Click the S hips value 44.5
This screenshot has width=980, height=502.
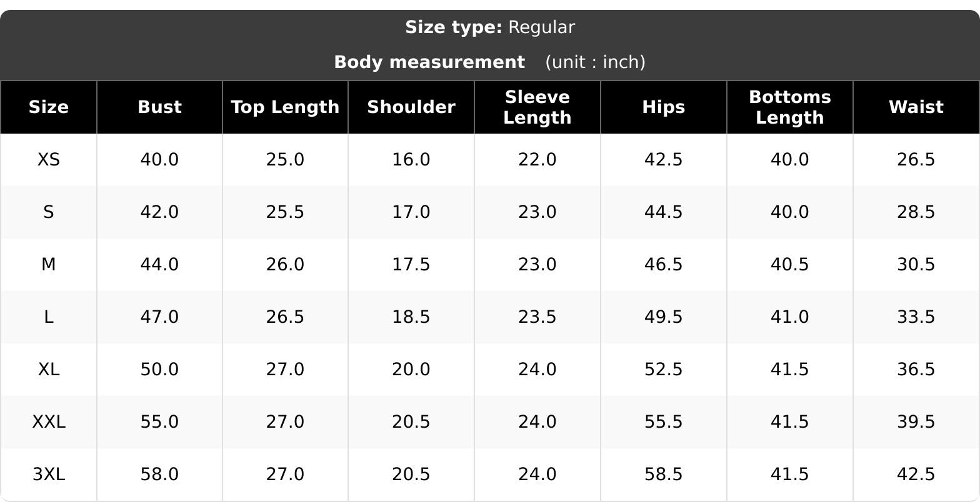coord(664,212)
